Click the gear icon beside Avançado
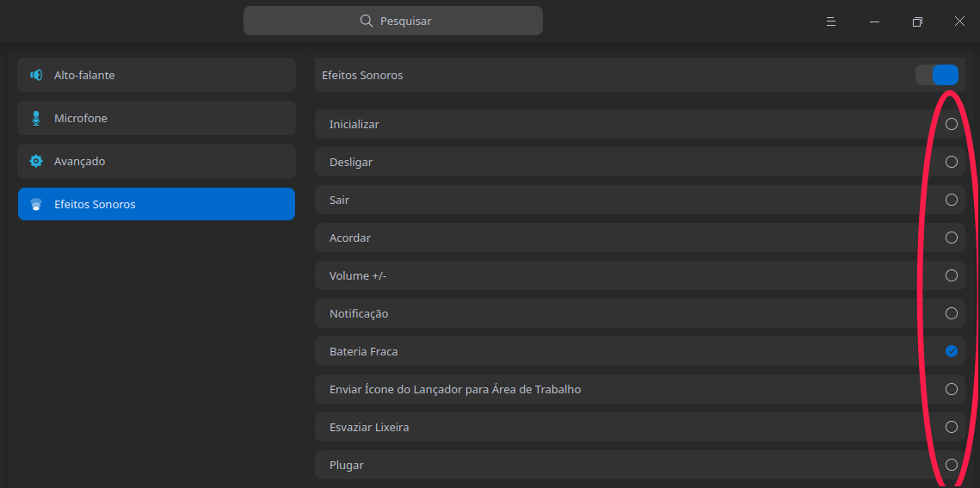Screen dimensions: 980x488 (36, 161)
